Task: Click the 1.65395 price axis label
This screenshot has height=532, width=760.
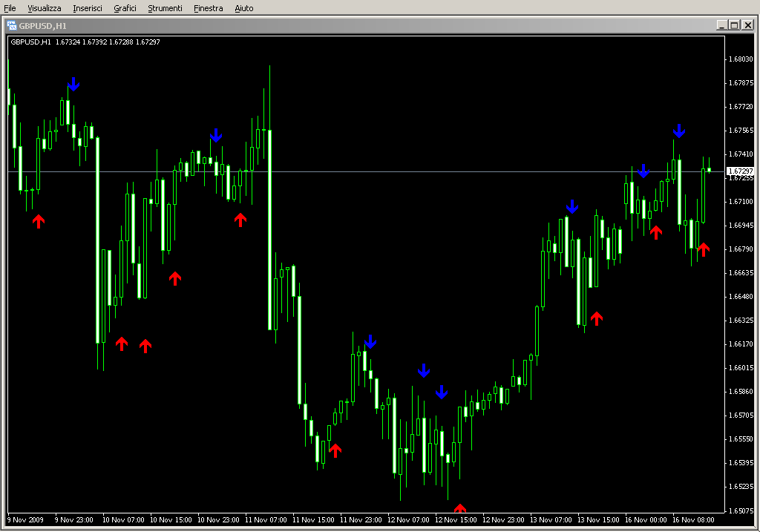Action: (x=741, y=463)
